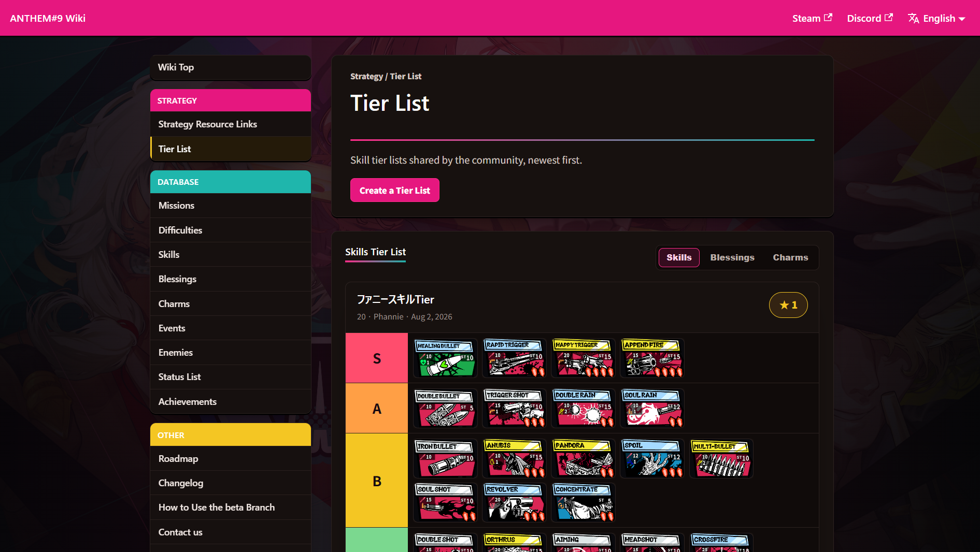
Task: Select the Happy Trigger skill card
Action: click(x=584, y=358)
